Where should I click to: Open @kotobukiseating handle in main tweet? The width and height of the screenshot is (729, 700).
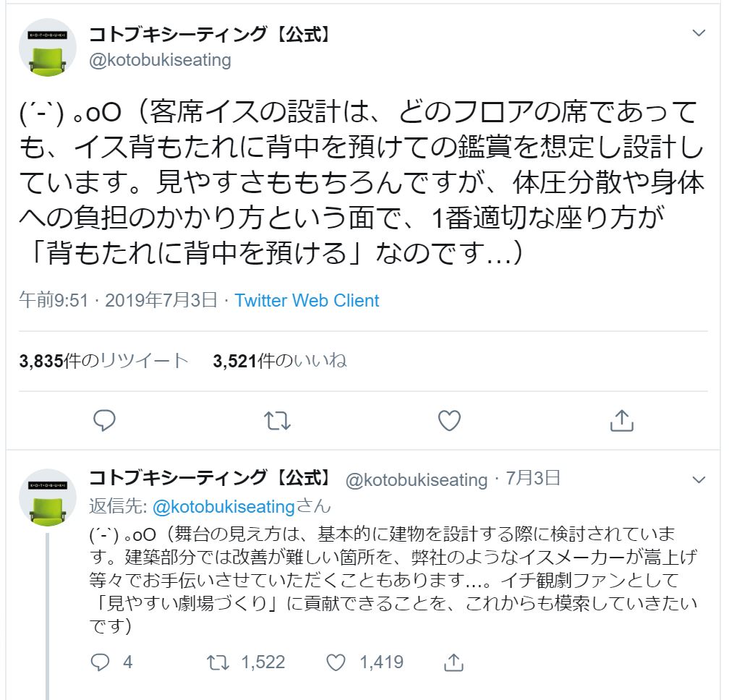click(160, 60)
